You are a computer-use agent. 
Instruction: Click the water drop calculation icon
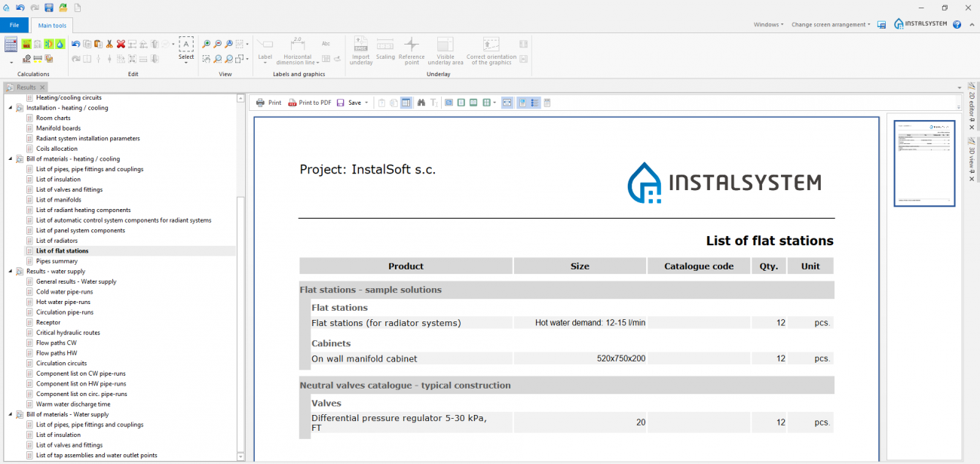60,45
